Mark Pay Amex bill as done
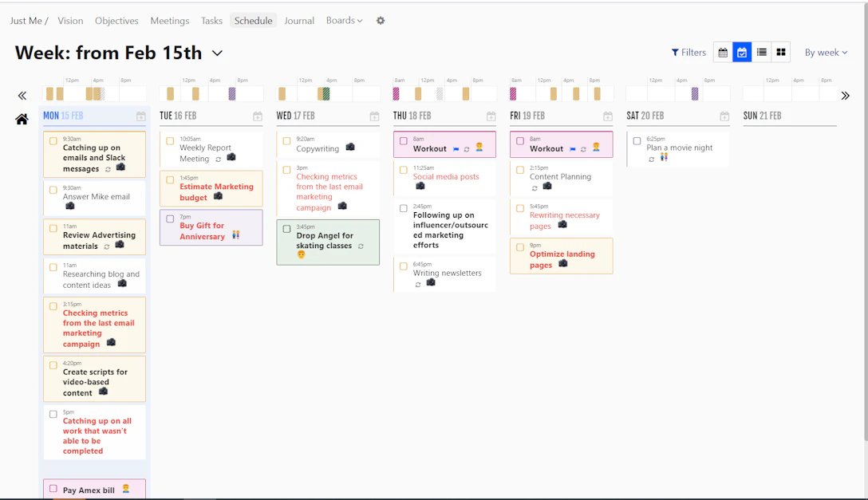Image resolution: width=868 pixels, height=500 pixels. (x=53, y=488)
